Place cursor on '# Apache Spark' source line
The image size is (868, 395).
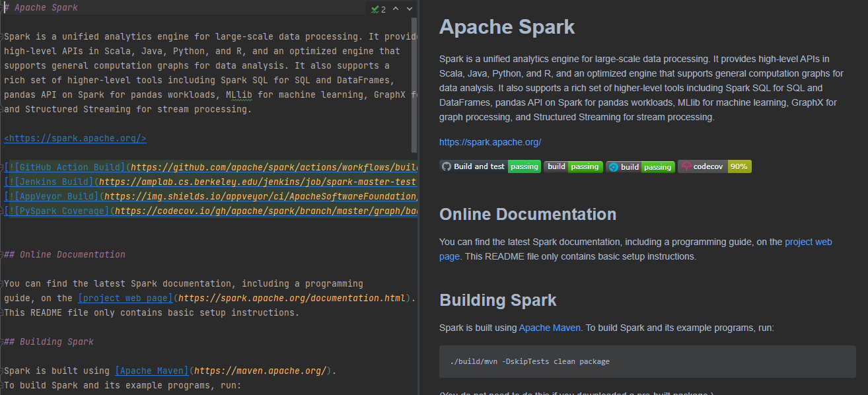click(41, 8)
